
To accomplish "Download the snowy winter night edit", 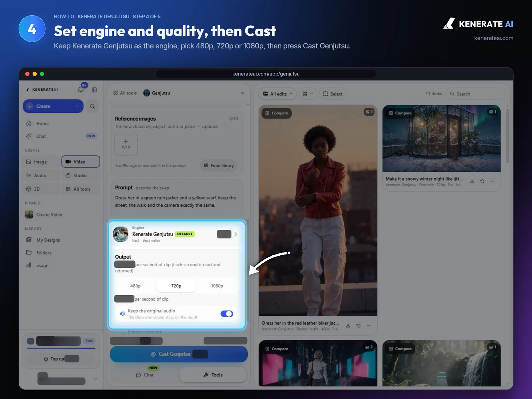I will click(x=472, y=181).
